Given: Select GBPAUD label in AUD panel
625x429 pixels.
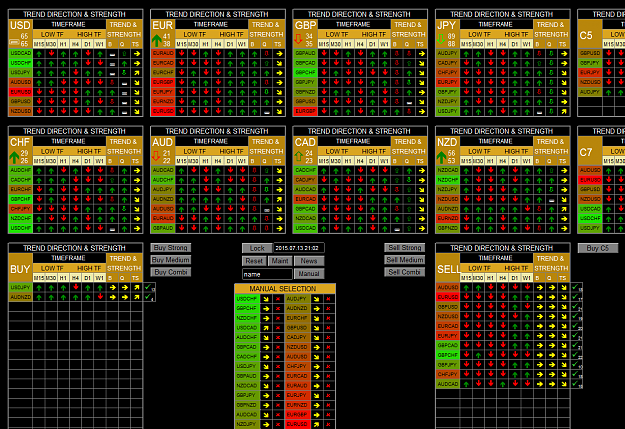Looking at the screenshot, I should click(163, 228).
